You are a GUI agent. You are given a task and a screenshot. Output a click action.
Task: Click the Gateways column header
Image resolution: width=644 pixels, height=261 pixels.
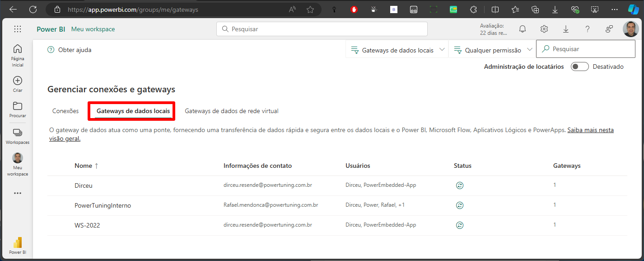pos(567,166)
